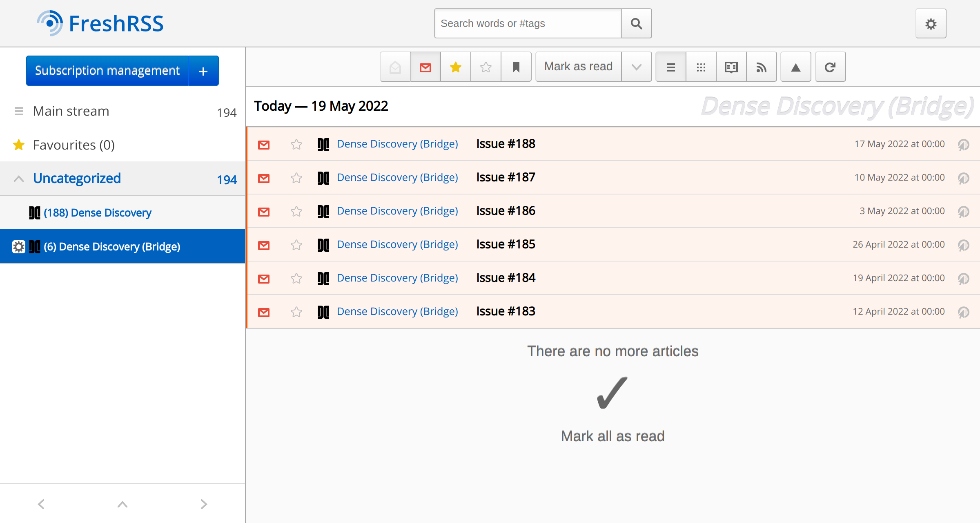Toggle the sort order triangle button

coord(795,67)
